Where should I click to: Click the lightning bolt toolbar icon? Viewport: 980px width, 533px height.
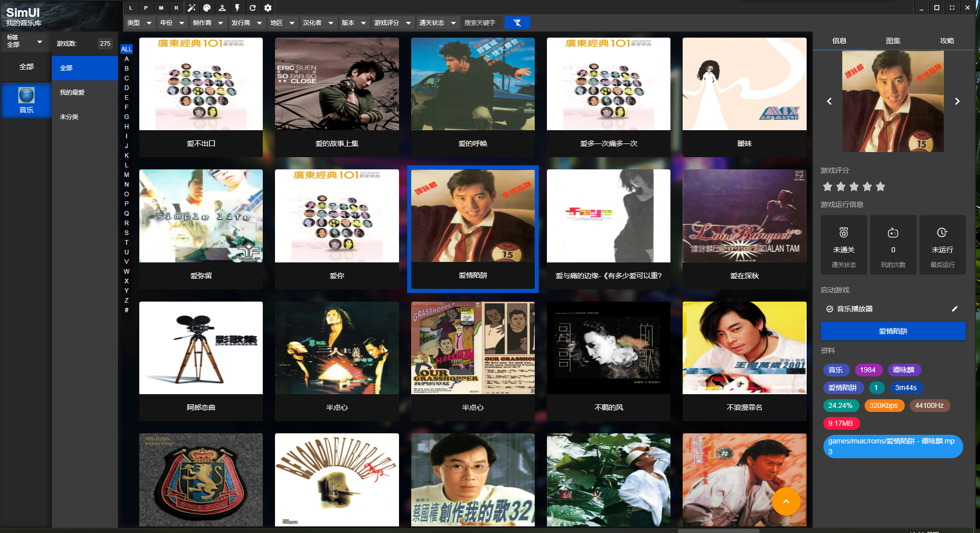tap(237, 8)
